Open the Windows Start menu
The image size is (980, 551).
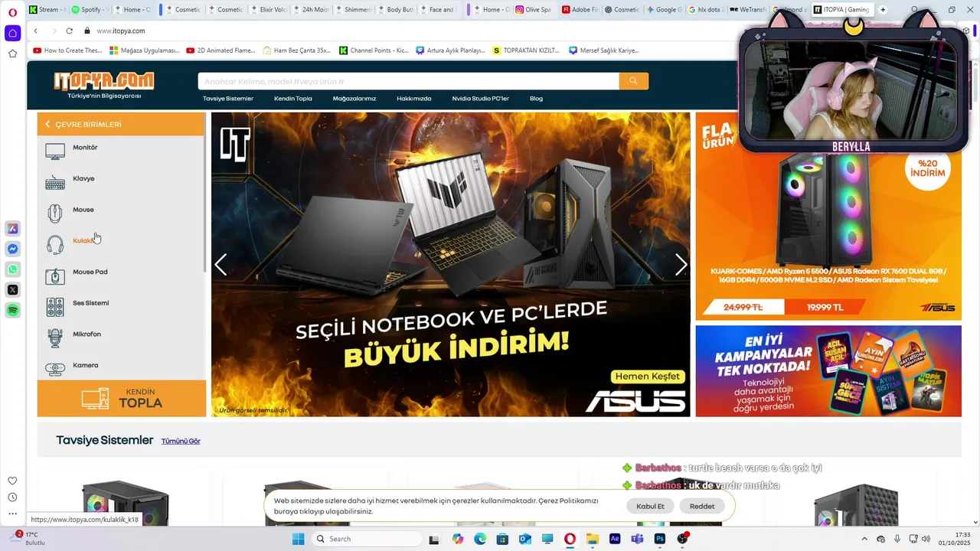(x=298, y=539)
